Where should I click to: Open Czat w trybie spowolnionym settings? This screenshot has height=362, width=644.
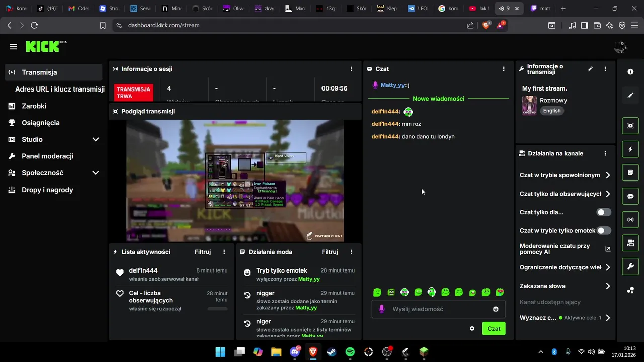point(565,175)
